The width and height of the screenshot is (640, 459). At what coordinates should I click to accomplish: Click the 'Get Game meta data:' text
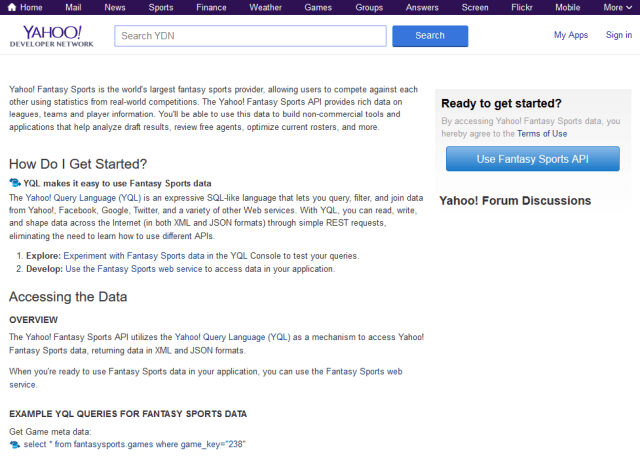click(x=50, y=432)
